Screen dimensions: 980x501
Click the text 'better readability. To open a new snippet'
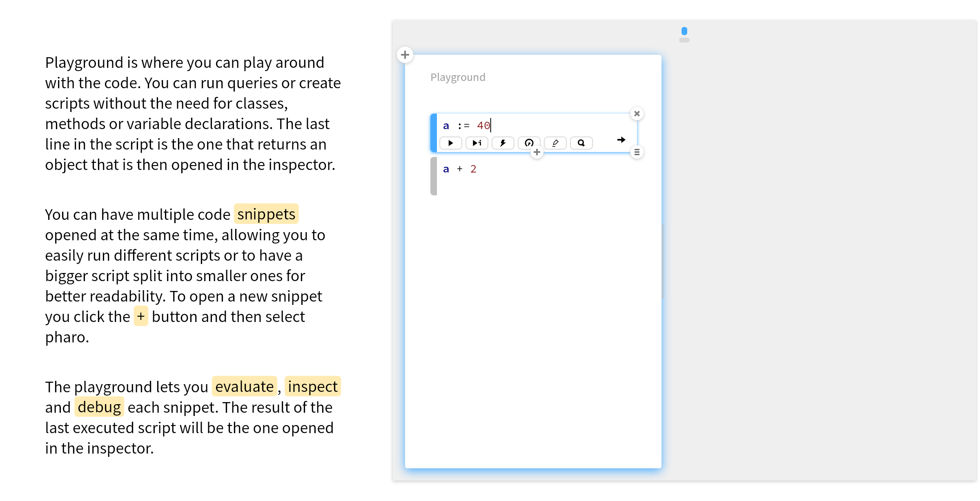[183, 296]
